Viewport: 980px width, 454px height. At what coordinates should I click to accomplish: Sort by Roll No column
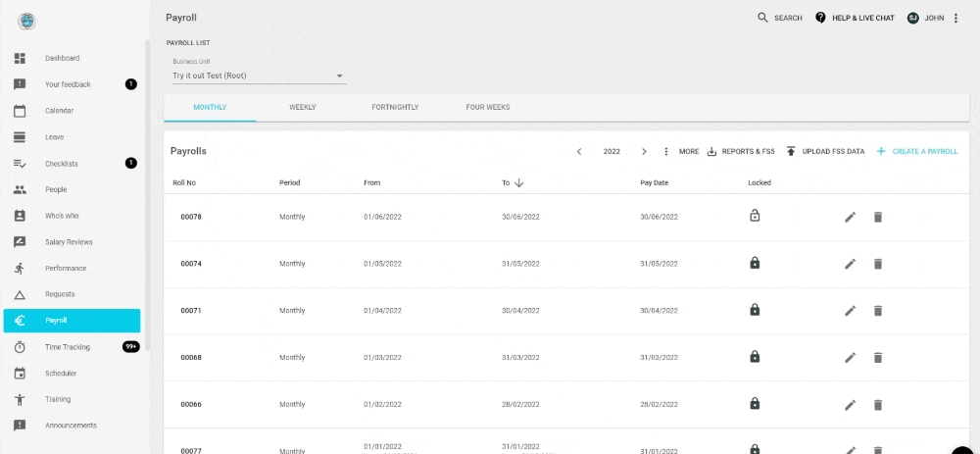click(x=184, y=183)
